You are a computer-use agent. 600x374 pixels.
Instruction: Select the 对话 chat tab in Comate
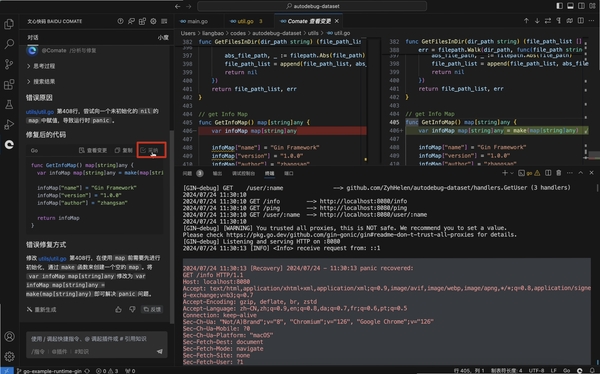33,38
